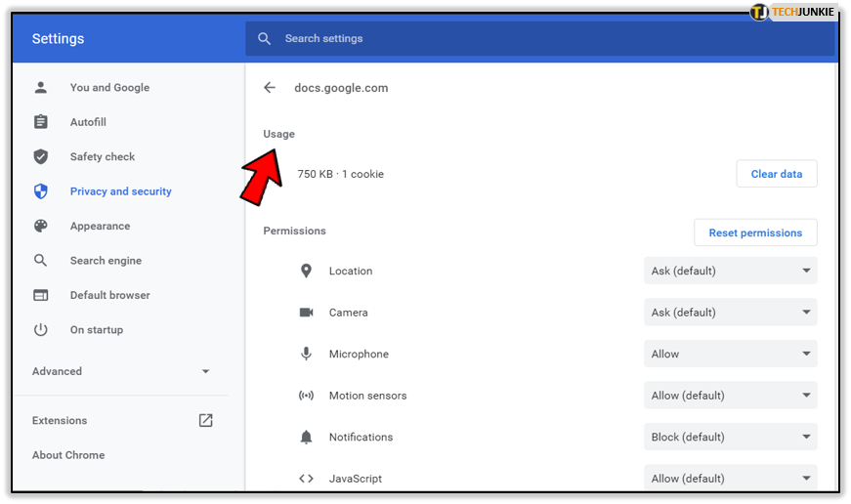
Task: Go to Safety check section
Action: pos(102,157)
